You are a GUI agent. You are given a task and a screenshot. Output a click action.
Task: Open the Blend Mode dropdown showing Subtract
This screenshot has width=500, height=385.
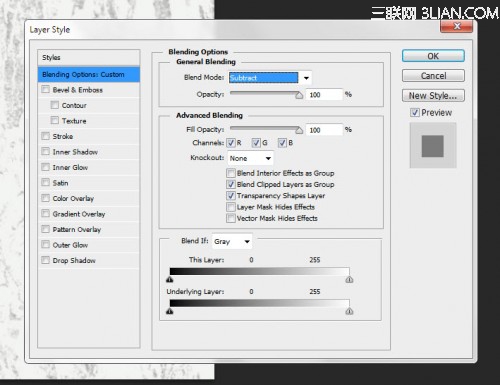click(x=270, y=78)
